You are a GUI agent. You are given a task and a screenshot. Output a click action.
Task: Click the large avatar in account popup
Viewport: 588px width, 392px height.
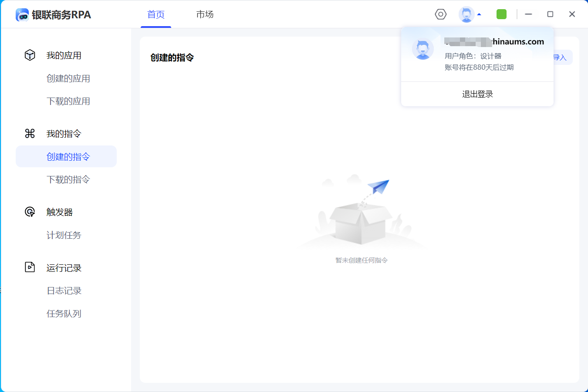[422, 49]
